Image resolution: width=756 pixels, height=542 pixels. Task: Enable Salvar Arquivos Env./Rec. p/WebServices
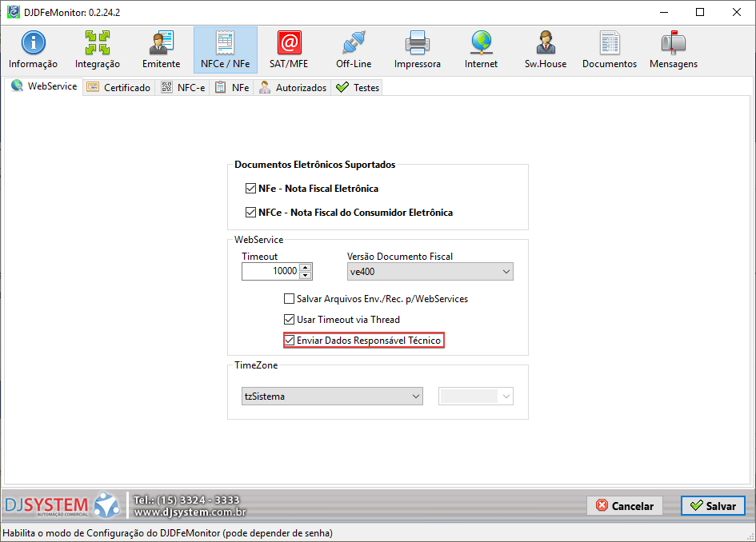pos(290,299)
